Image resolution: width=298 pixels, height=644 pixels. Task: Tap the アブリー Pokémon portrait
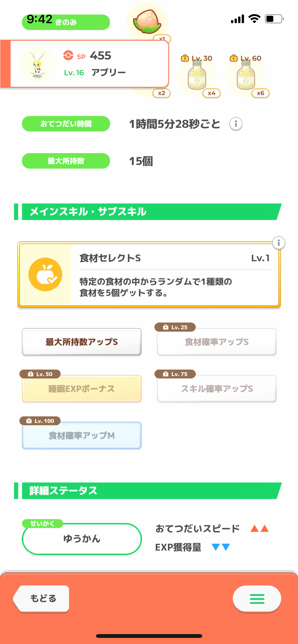(x=37, y=64)
